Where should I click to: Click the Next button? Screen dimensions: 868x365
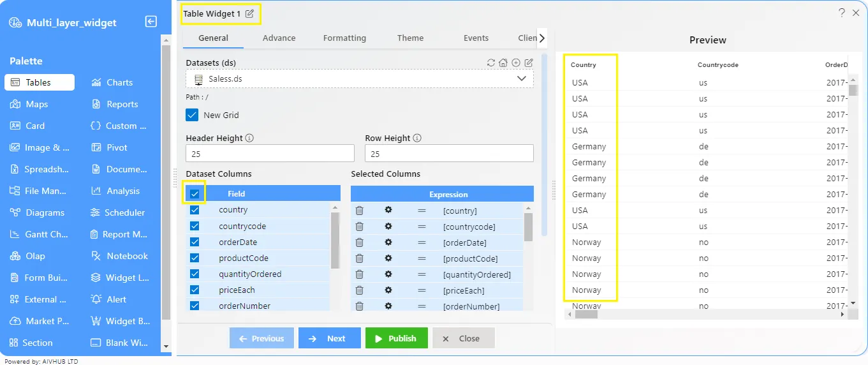point(329,338)
